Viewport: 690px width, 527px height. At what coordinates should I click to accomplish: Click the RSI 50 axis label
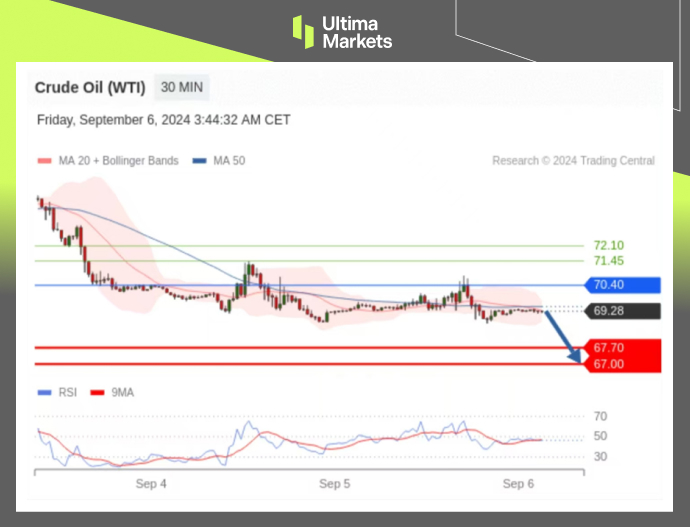tap(600, 436)
